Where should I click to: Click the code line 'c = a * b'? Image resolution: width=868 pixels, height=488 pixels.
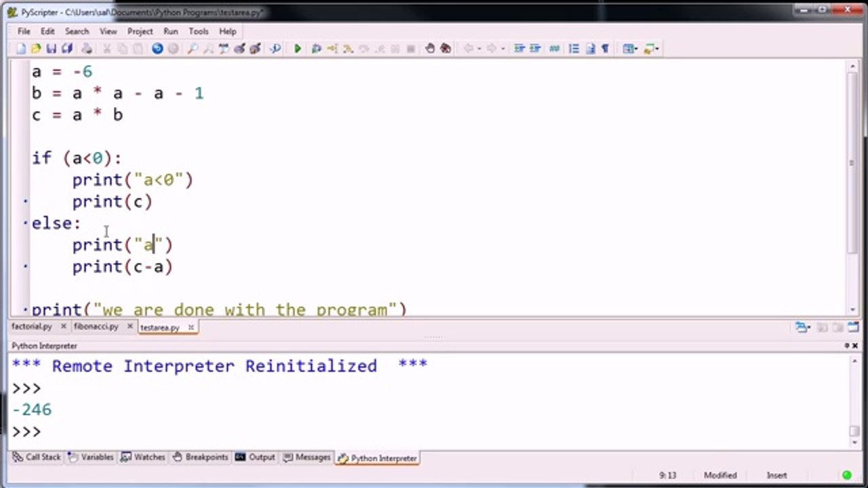click(x=77, y=115)
